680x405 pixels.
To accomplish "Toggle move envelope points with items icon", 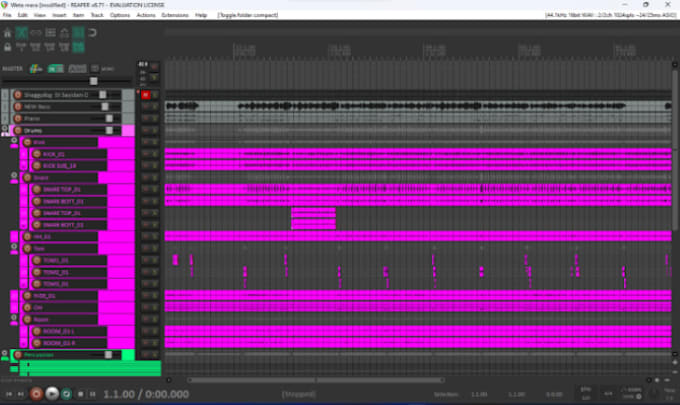I will tap(64, 33).
